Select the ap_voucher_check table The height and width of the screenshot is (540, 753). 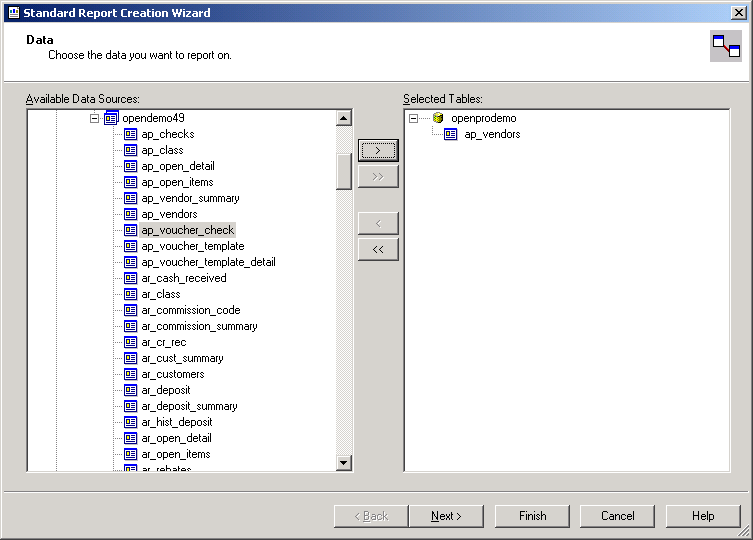(x=187, y=230)
